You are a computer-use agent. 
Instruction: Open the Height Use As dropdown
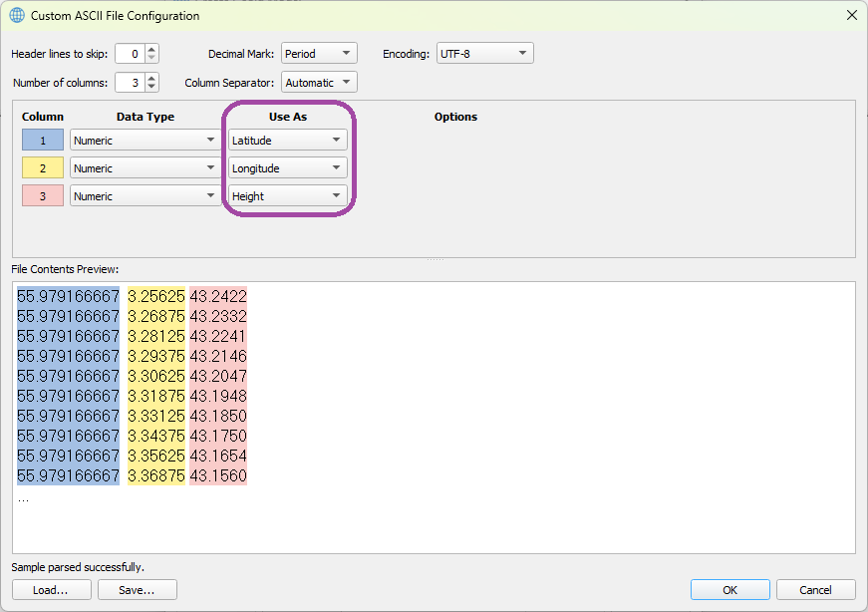(x=288, y=196)
